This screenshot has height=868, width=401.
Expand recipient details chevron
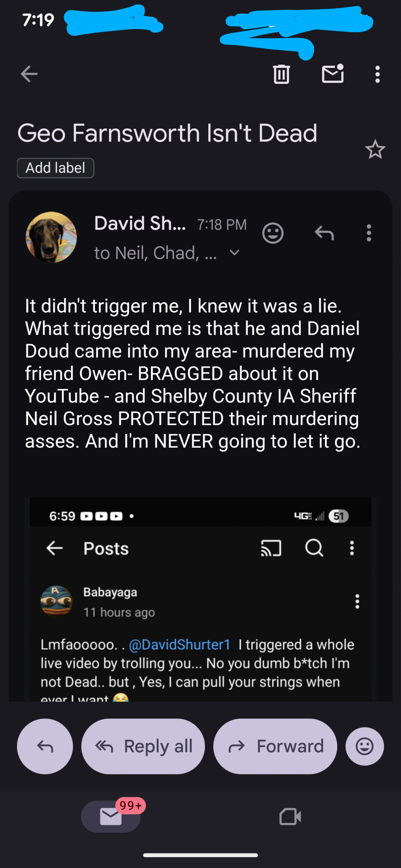coord(234,253)
